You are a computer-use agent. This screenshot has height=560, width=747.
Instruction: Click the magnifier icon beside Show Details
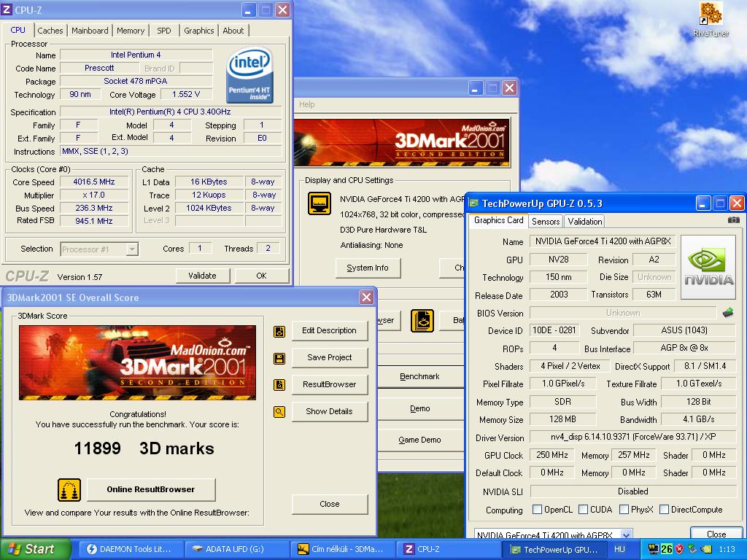point(279,412)
